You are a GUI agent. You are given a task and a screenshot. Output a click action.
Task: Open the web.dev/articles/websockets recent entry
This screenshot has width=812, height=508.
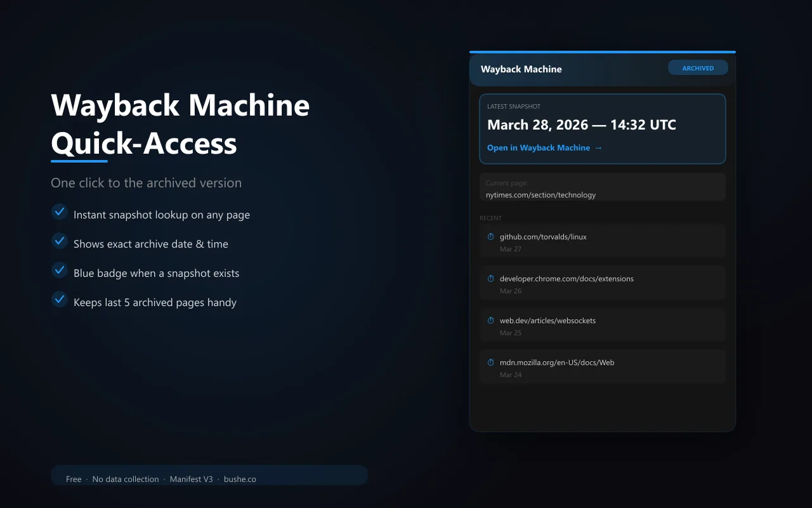click(x=603, y=324)
